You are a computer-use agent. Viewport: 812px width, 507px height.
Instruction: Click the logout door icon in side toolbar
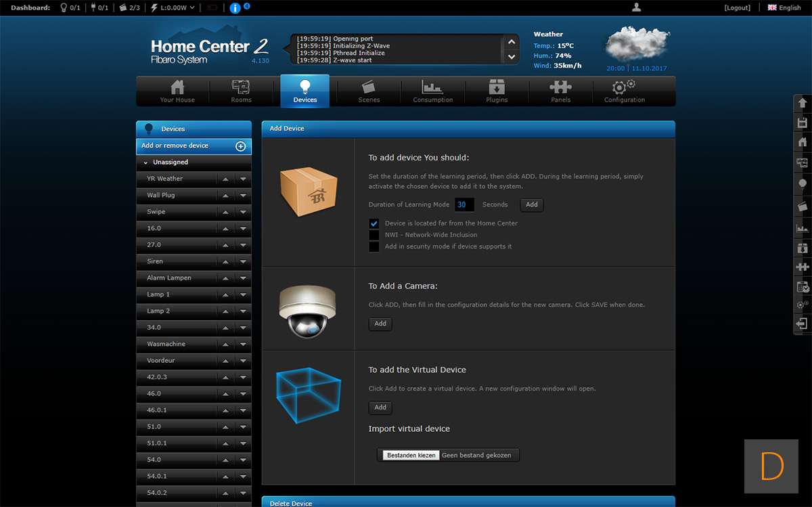point(803,324)
